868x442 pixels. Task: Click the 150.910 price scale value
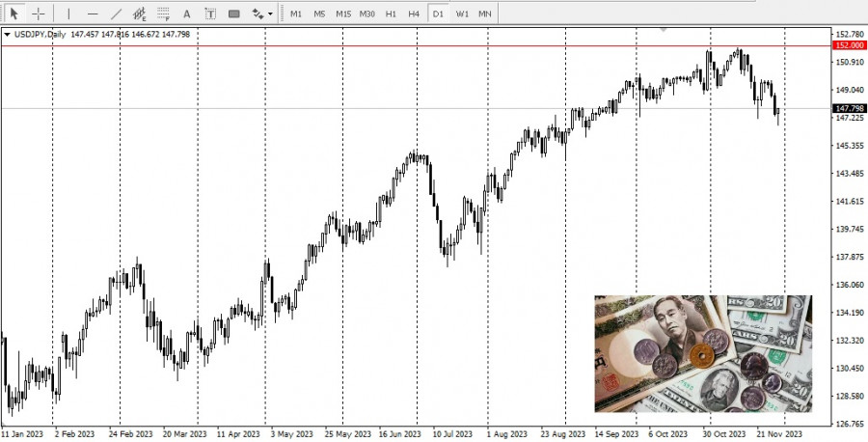[849, 62]
